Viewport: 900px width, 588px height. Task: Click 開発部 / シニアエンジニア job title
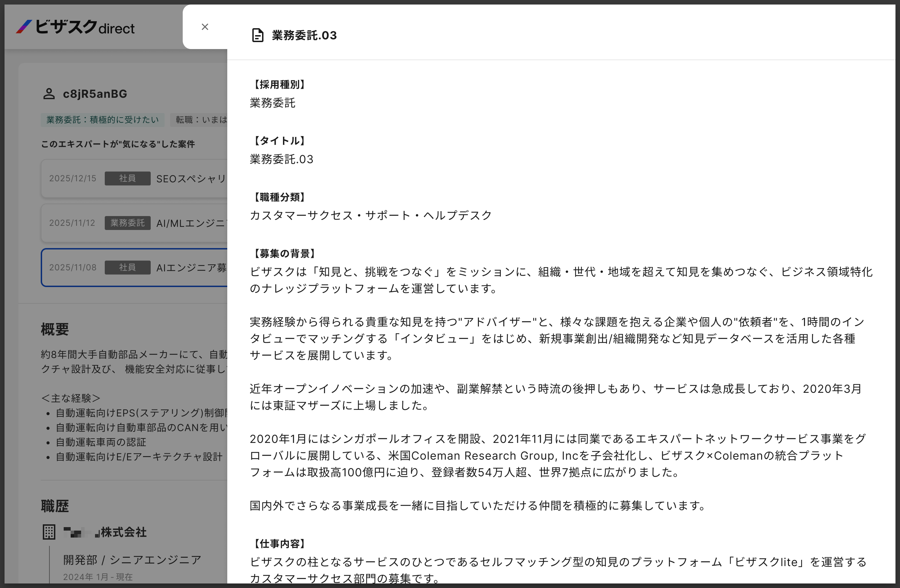(x=132, y=559)
